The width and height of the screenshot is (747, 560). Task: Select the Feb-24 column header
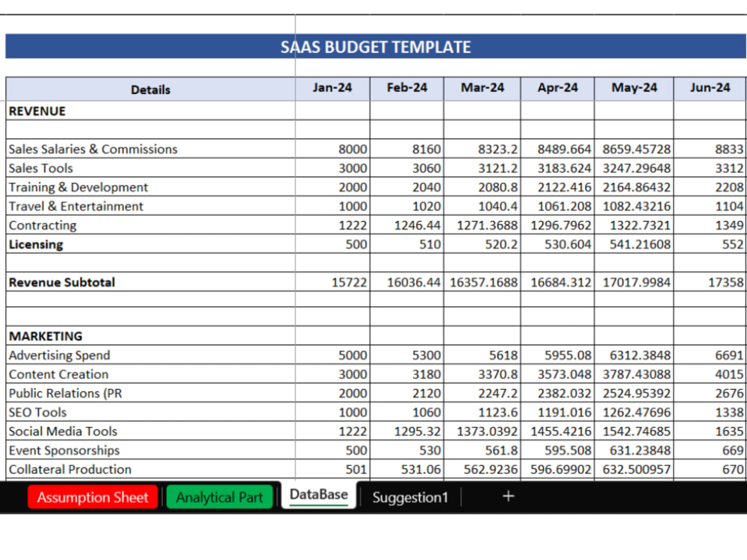pos(407,89)
